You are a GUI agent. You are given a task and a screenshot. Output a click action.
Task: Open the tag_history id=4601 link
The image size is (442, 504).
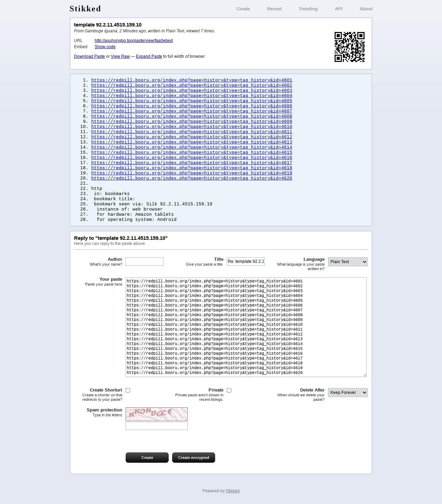(x=192, y=80)
